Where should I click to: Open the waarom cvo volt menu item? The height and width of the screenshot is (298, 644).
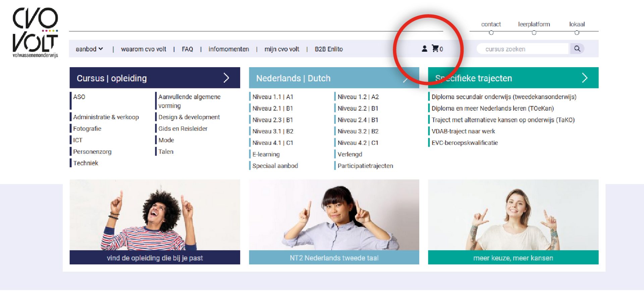pyautogui.click(x=144, y=49)
